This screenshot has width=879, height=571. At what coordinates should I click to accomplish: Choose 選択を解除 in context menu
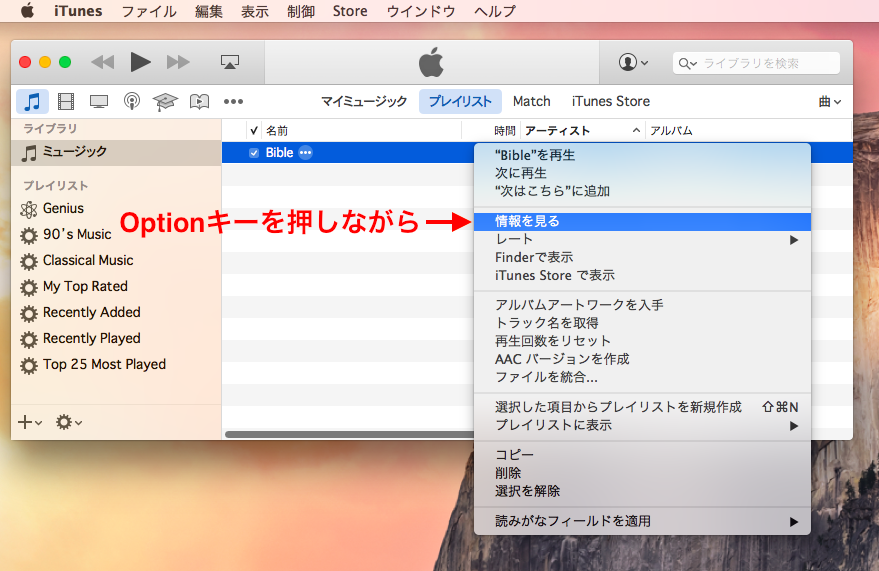[642, 491]
